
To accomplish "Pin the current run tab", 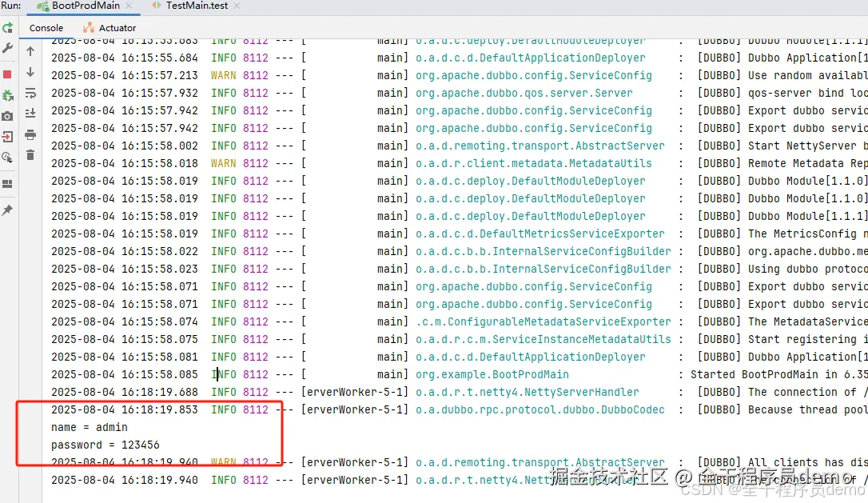I will pos(7,210).
